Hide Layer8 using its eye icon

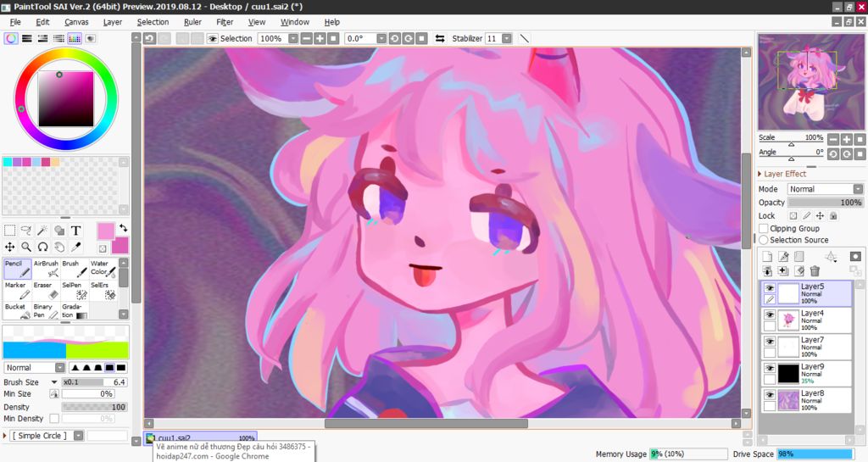click(770, 394)
